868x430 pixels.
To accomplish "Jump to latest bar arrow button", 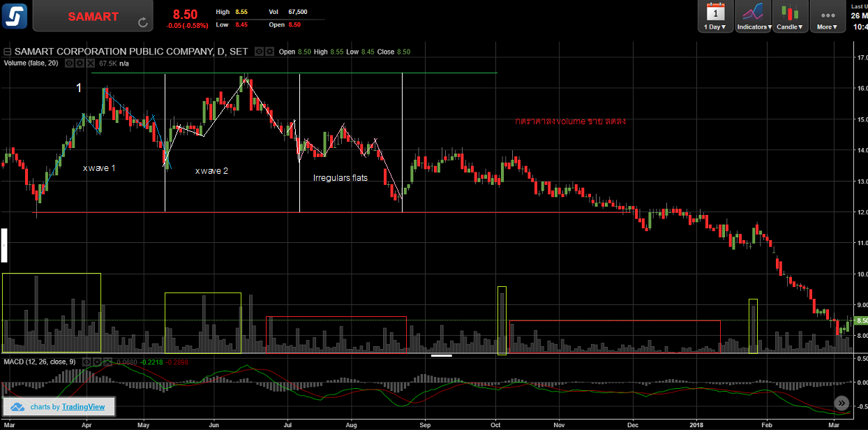I will (842, 403).
